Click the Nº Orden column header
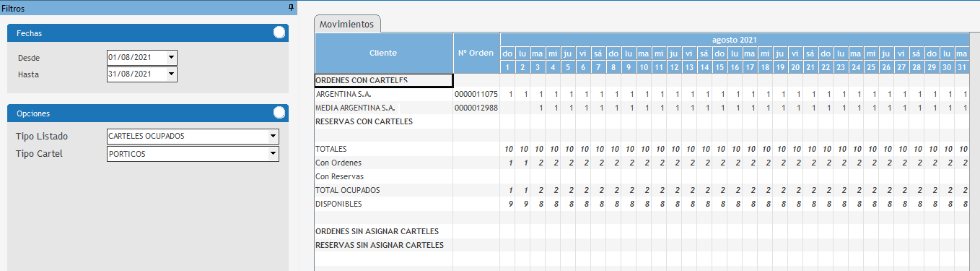Screen dimensions: 980x271 (x=476, y=53)
